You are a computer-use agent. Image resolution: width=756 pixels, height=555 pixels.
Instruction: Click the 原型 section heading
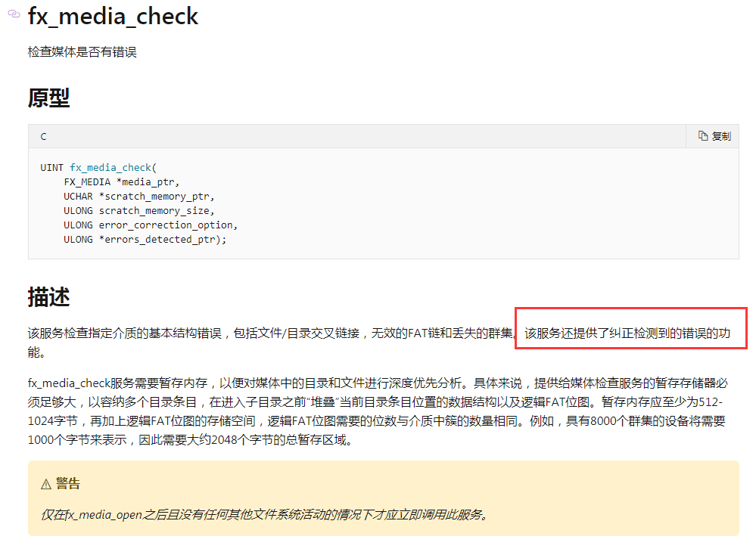pyautogui.click(x=48, y=98)
